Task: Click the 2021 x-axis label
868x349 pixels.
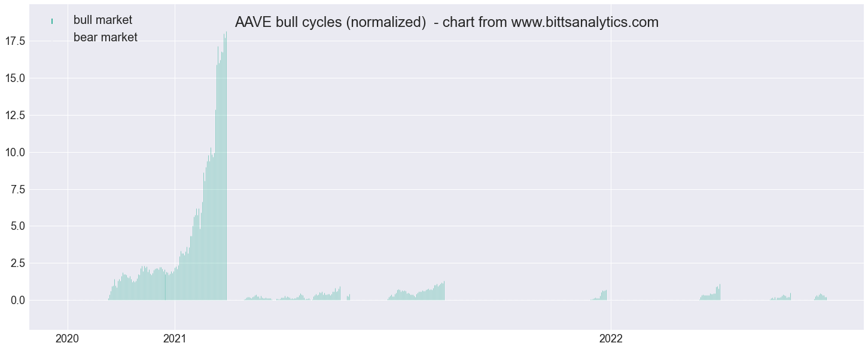Action: [x=174, y=339]
